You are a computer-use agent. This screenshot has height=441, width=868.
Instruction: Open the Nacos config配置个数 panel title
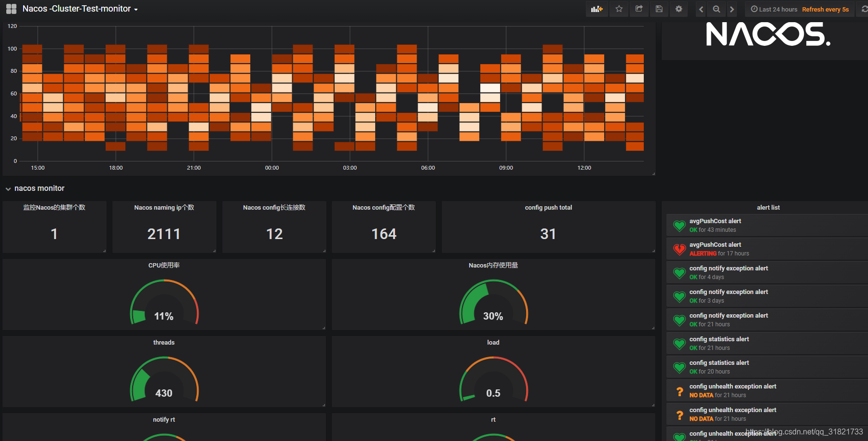(383, 207)
